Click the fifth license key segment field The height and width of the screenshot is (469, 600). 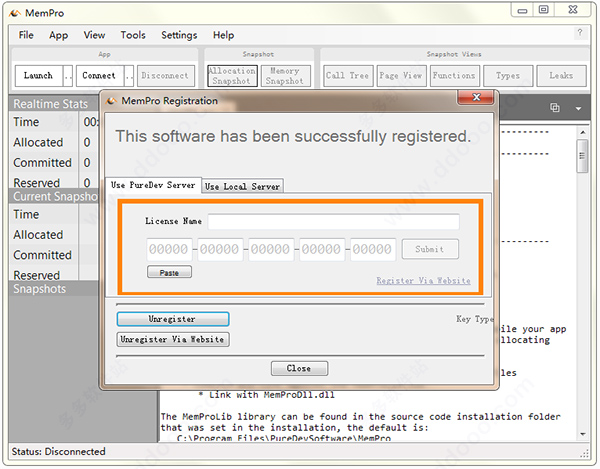(x=373, y=249)
